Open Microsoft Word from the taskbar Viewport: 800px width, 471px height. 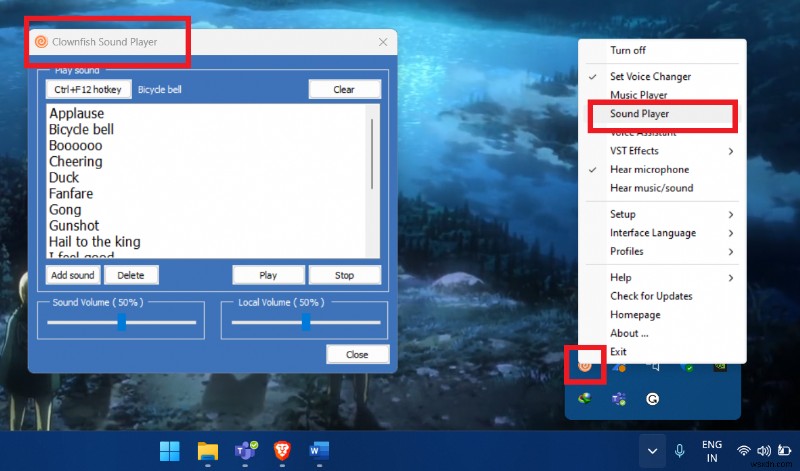(x=319, y=451)
